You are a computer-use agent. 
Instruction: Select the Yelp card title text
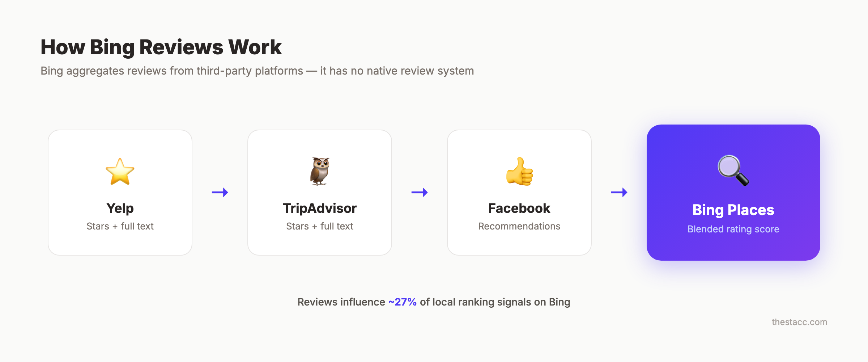(120, 209)
